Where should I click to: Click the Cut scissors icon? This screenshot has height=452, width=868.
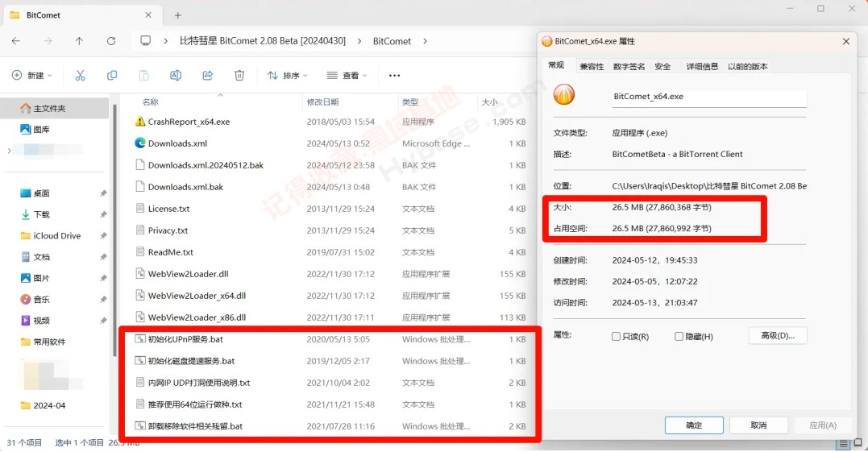tap(81, 75)
